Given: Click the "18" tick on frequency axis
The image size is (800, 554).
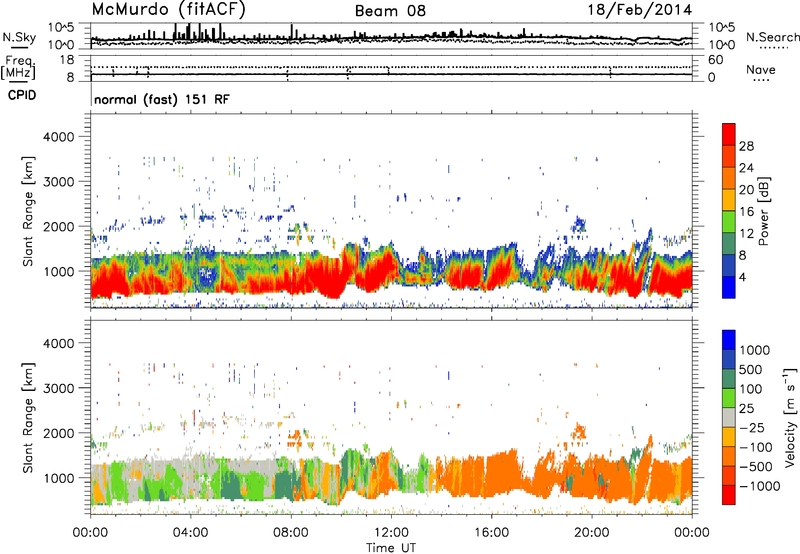Looking at the screenshot, I should tap(67, 60).
